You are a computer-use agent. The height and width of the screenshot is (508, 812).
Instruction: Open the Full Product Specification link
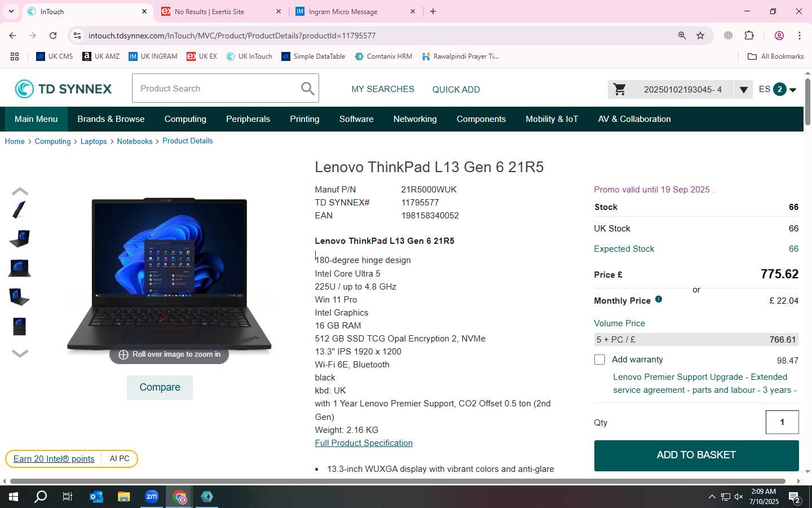pos(364,443)
